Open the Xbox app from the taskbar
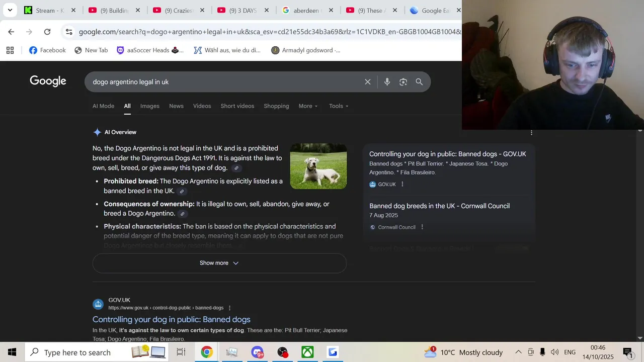 pos(307,352)
